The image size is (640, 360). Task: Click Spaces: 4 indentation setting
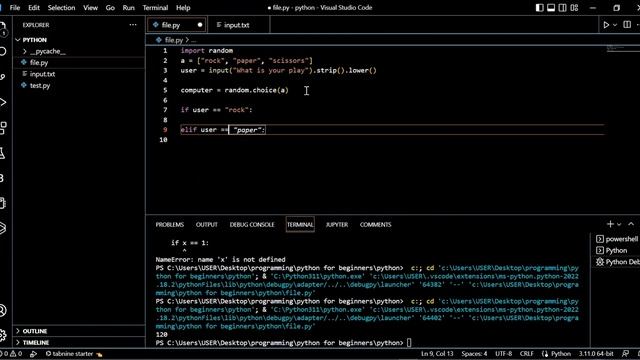coord(474,354)
